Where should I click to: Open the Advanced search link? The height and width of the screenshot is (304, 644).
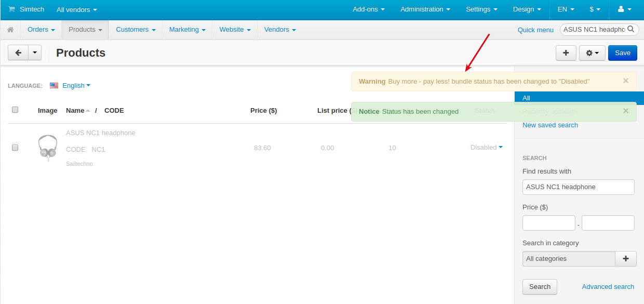click(608, 287)
